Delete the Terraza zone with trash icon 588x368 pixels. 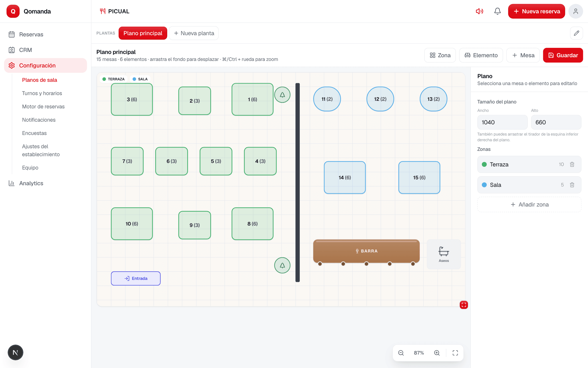(x=572, y=164)
